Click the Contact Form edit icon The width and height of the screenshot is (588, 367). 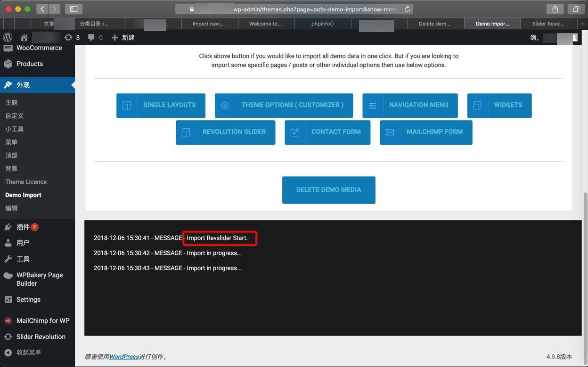pos(295,132)
